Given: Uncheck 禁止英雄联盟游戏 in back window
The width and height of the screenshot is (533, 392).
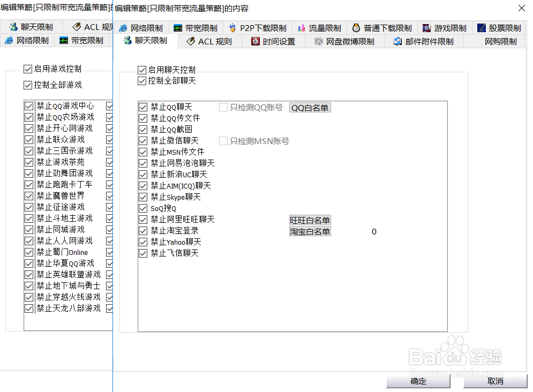Looking at the screenshot, I should [29, 275].
